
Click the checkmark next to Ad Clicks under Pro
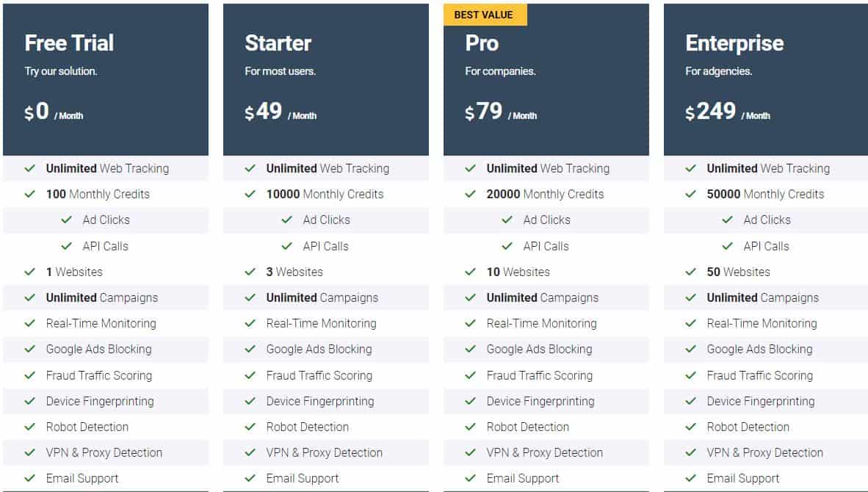point(507,220)
